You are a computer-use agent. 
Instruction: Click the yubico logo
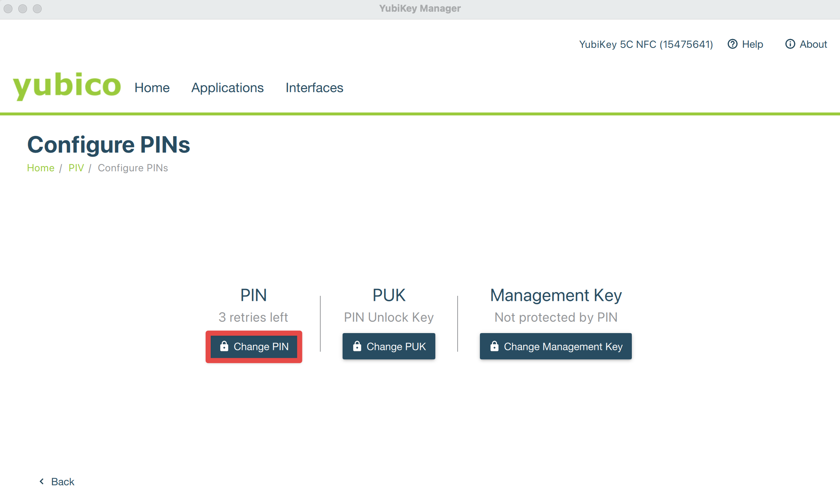[x=67, y=86]
